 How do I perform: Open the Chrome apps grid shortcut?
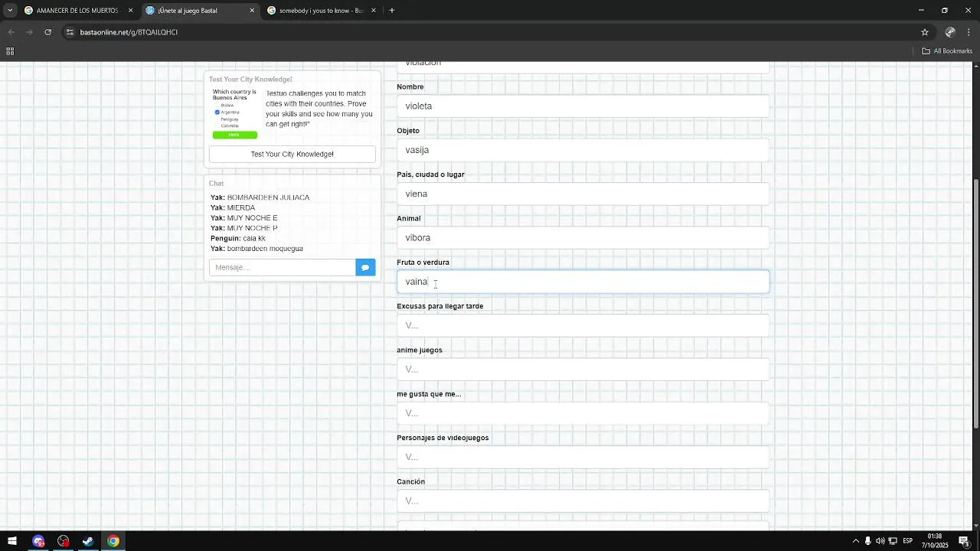click(10, 51)
